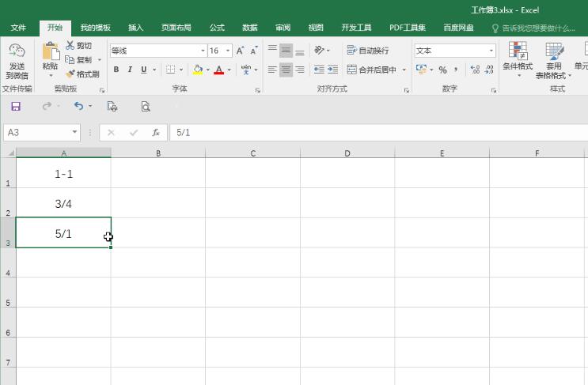Open the font name dropdown
Viewport: 588px width, 385px height.
point(202,51)
